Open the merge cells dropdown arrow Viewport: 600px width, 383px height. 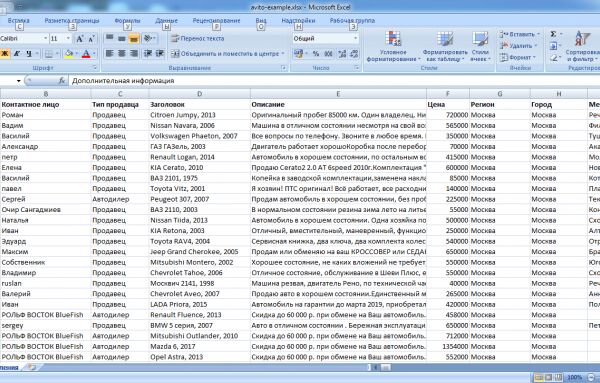click(x=283, y=54)
